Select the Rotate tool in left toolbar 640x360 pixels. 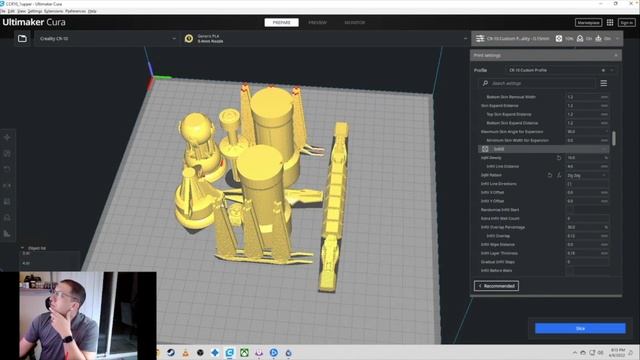click(x=7, y=169)
